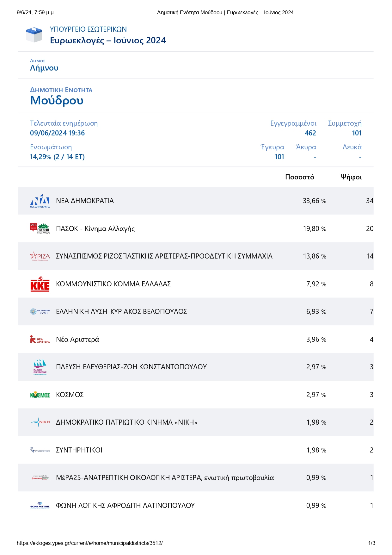Click the Ψήφοι column header

(x=351, y=177)
